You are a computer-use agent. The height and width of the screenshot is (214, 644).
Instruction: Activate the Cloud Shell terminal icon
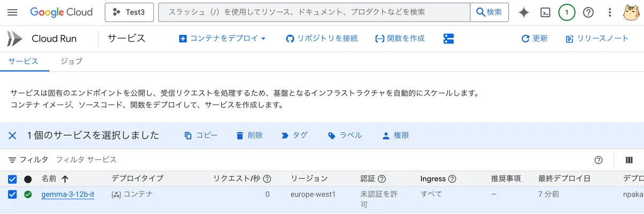pyautogui.click(x=545, y=12)
